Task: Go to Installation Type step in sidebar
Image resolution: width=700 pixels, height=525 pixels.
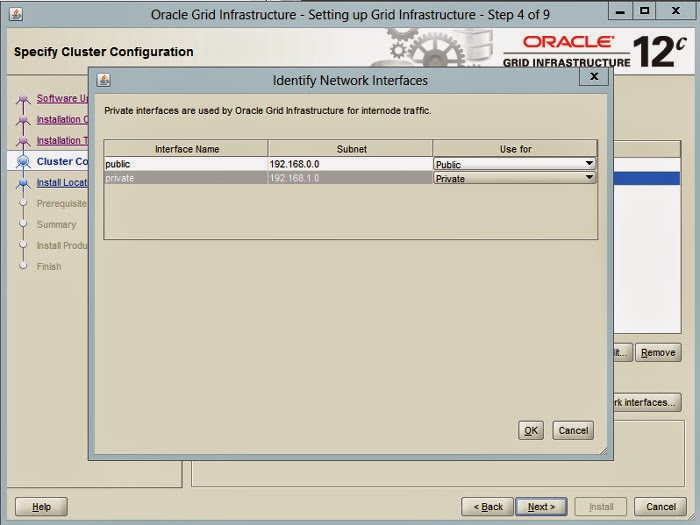Action: [62, 140]
